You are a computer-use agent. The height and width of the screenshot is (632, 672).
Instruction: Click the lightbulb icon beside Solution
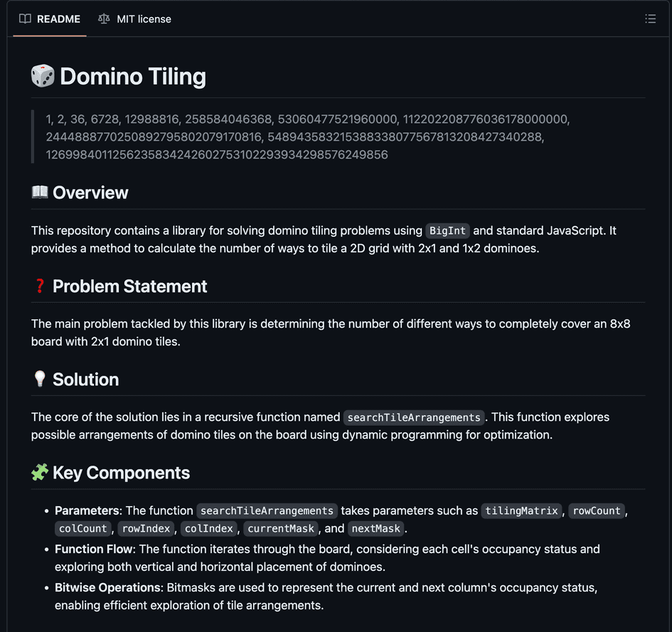pyautogui.click(x=39, y=379)
